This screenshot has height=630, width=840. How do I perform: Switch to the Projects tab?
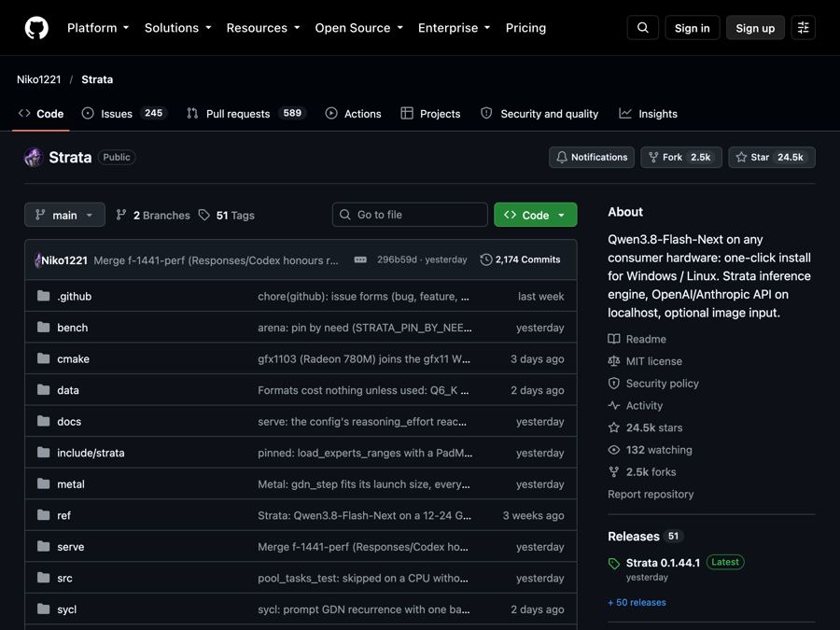[430, 114]
